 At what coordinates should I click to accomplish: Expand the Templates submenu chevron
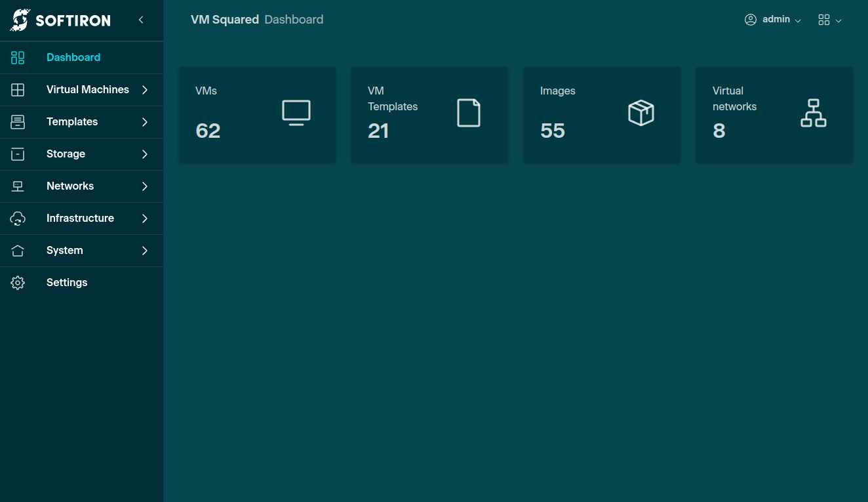click(x=145, y=122)
